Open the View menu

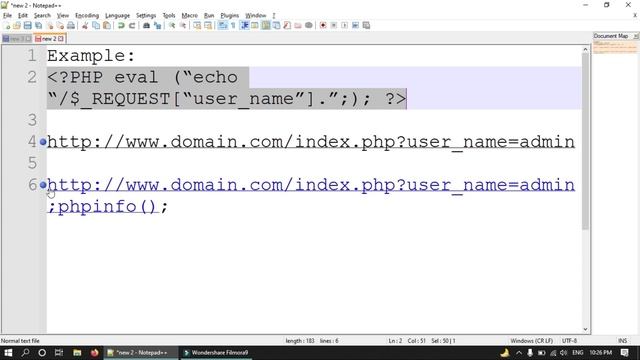tap(62, 16)
